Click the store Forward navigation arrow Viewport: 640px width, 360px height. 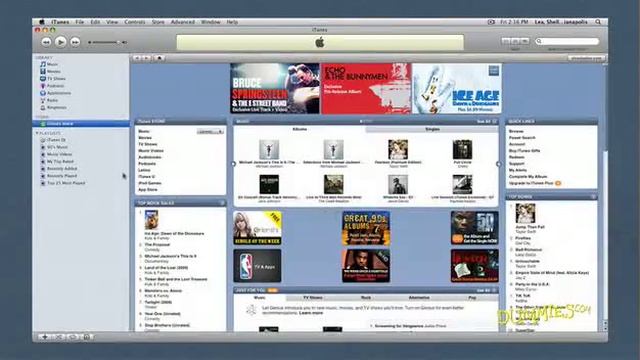(146, 58)
